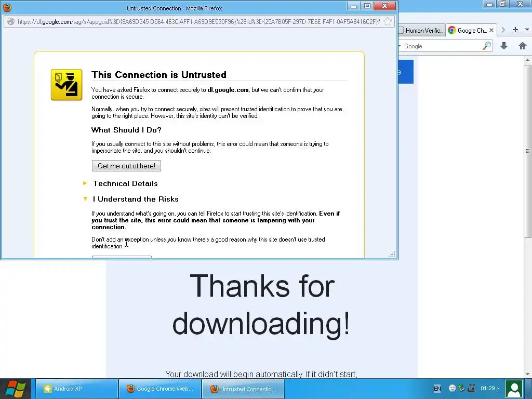This screenshot has height=399, width=532.
Task: Click the Android XP taskbar icon
Action: click(47, 389)
